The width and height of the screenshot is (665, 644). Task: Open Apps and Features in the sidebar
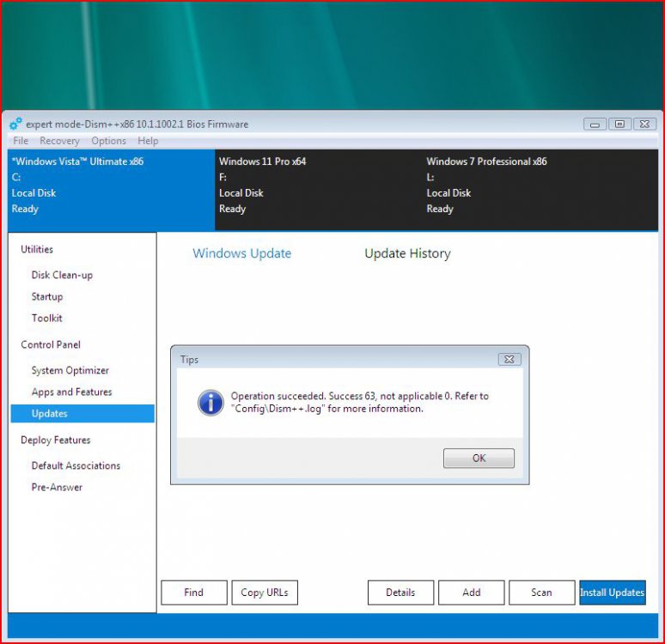click(x=71, y=392)
